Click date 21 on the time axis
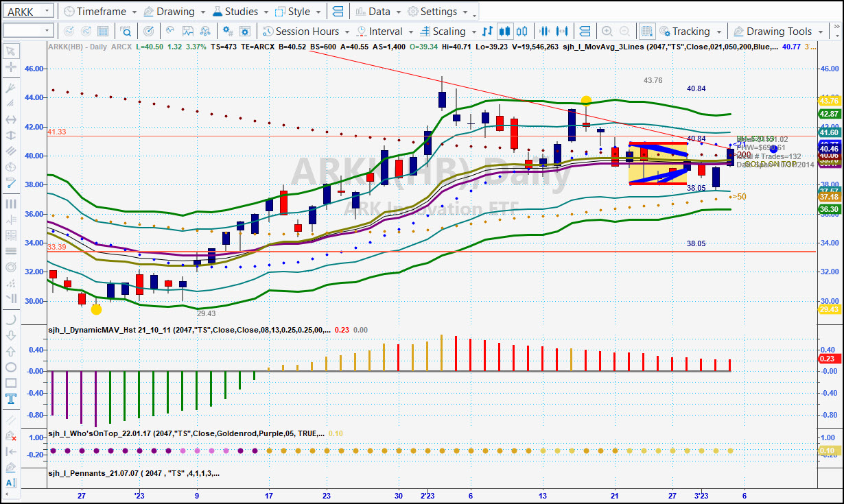 pos(615,495)
